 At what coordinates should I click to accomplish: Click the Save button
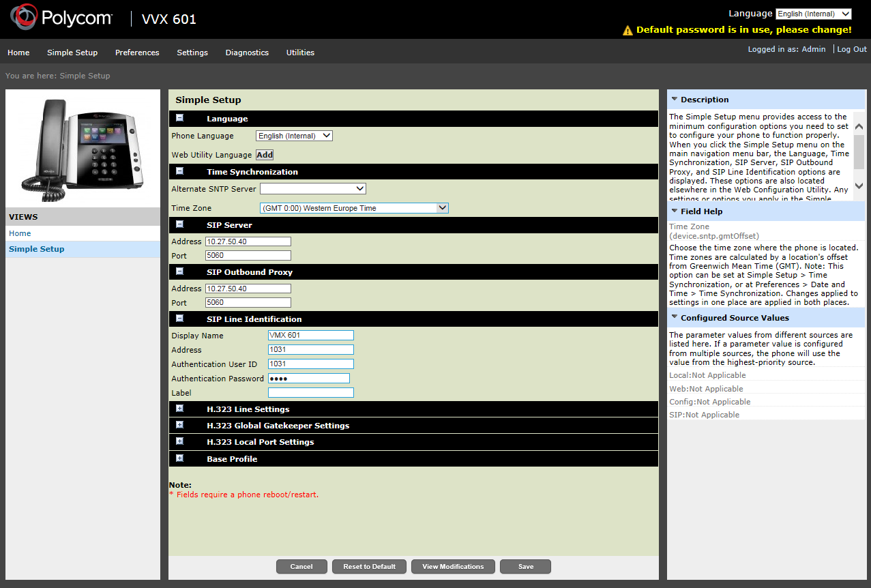(525, 567)
